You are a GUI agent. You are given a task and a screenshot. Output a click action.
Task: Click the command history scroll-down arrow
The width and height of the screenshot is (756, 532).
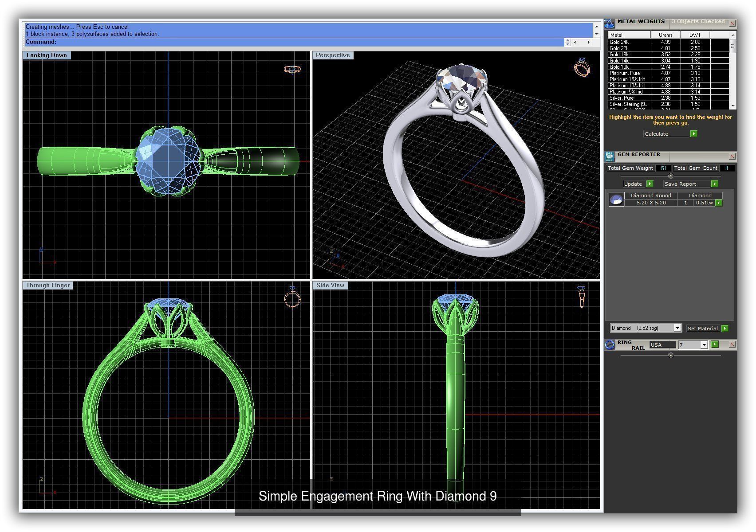[x=596, y=34]
